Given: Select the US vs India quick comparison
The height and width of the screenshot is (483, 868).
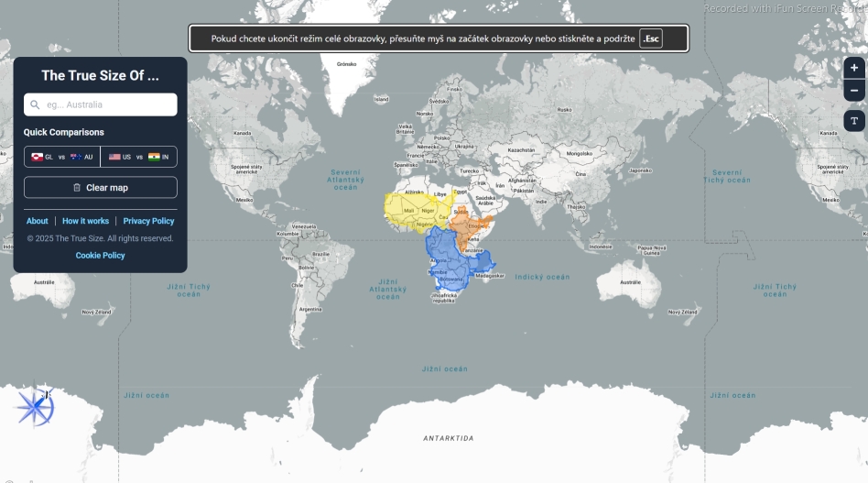Looking at the screenshot, I should [138, 157].
